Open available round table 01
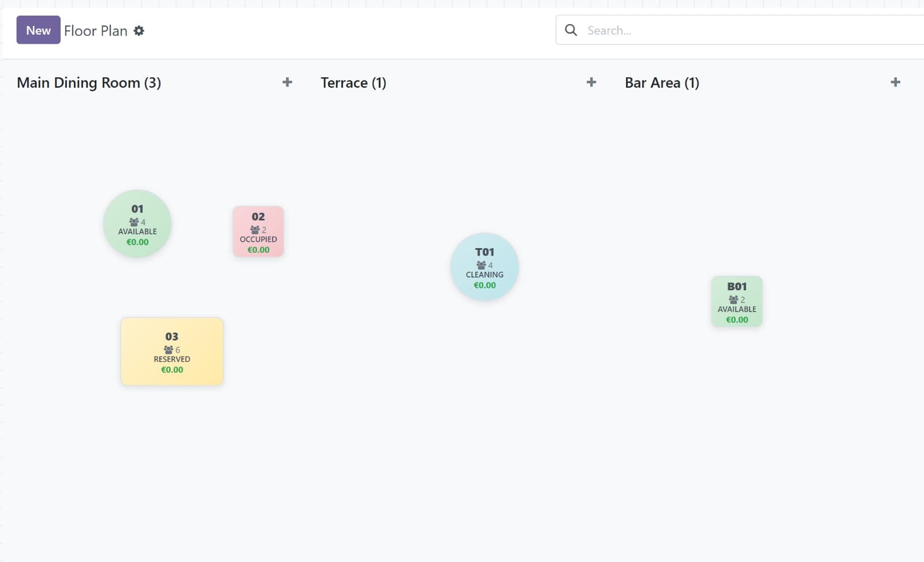 coord(137,224)
